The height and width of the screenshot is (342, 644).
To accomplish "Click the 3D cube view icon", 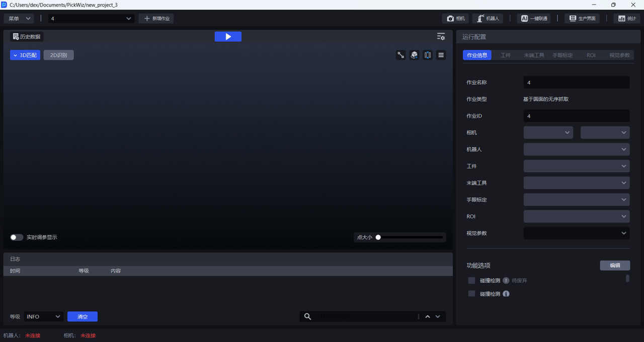I will coord(414,55).
